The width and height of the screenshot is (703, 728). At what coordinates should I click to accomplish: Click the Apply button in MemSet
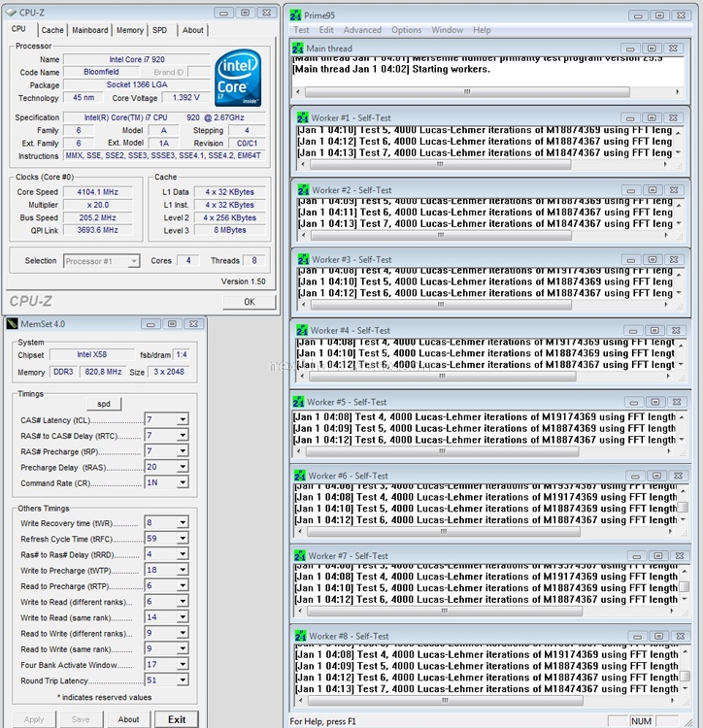click(x=34, y=719)
